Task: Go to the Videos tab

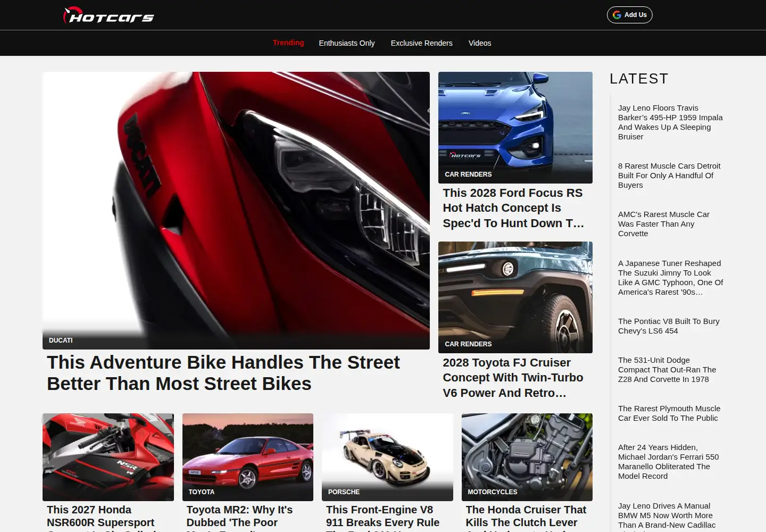Action: tap(480, 43)
